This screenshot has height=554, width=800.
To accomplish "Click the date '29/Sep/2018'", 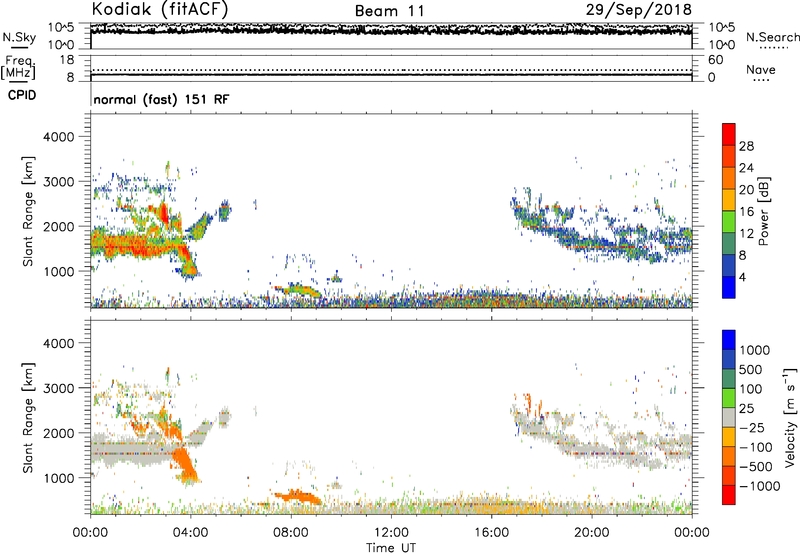I will pyautogui.click(x=638, y=9).
